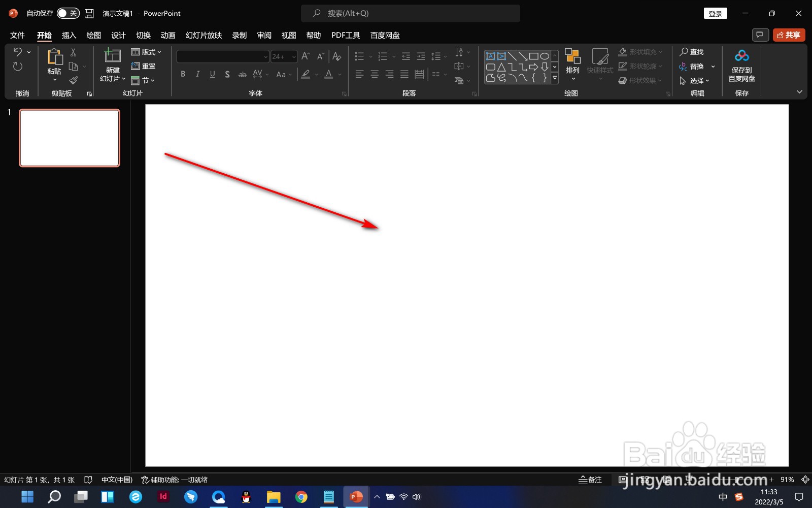Click the fit slide to window icon

[805, 480]
